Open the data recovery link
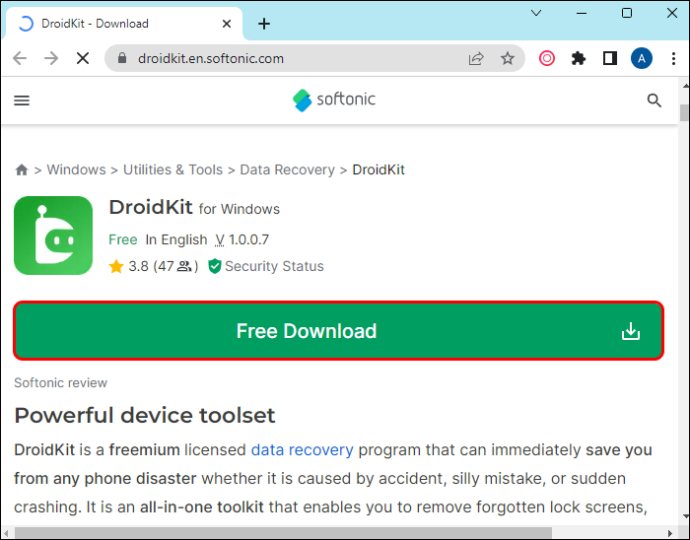This screenshot has width=690, height=540. click(x=302, y=450)
